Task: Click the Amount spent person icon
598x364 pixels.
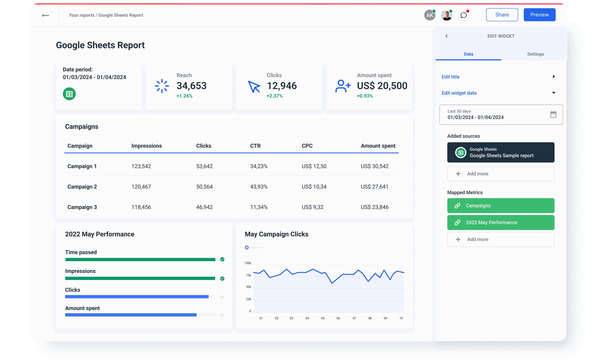Action: [342, 86]
